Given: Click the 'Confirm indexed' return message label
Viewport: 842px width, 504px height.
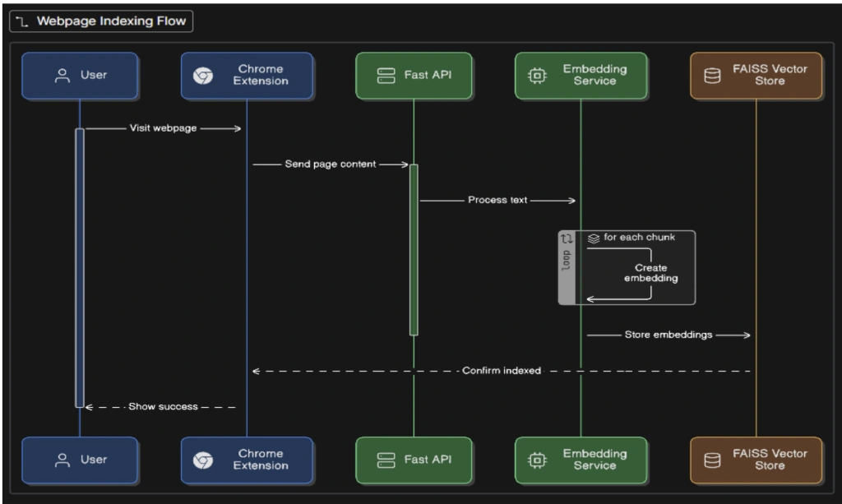Looking at the screenshot, I should click(502, 371).
